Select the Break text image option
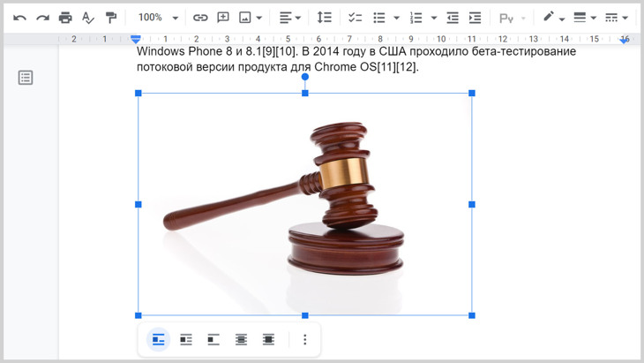The image size is (644, 363). 213,339
